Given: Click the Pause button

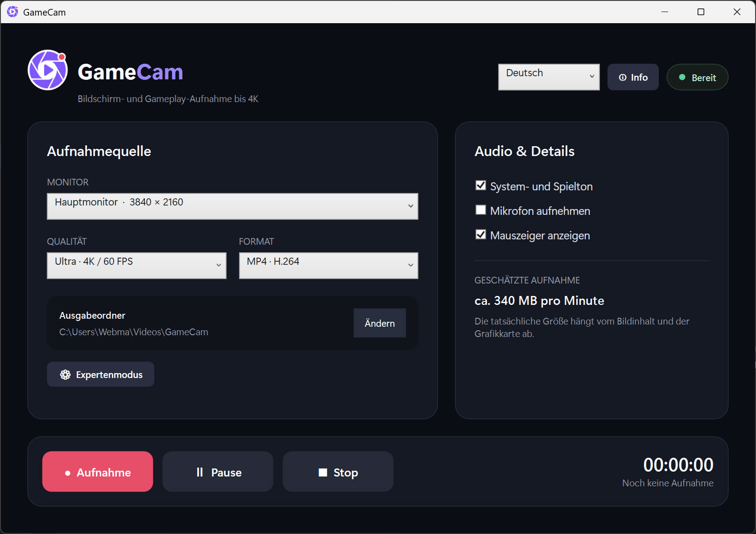Looking at the screenshot, I should [218, 472].
